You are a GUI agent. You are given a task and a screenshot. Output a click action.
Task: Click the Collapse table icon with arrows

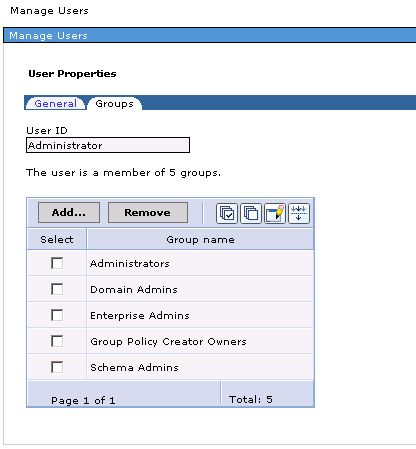(299, 213)
